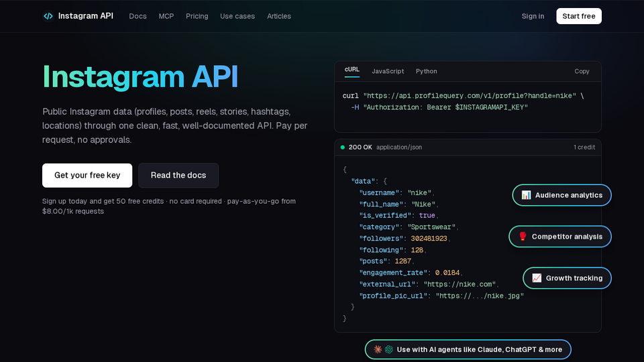Click Get your free key button

87,175
